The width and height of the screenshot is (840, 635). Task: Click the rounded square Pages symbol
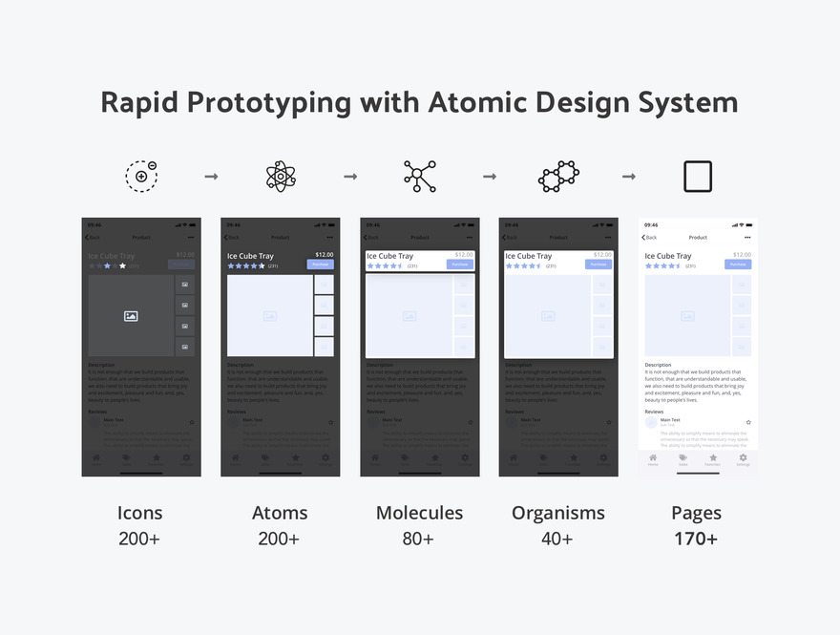pos(698,176)
